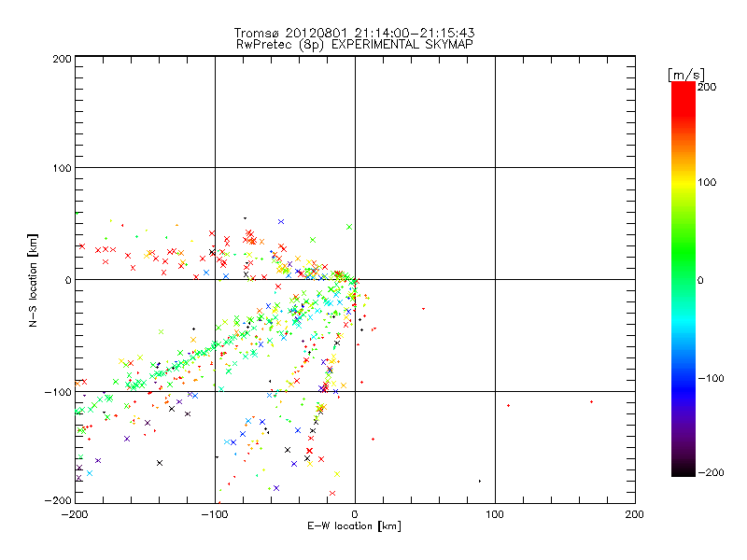
Task: Click the black cross near x=-140, y=-164
Action: tap(160, 463)
